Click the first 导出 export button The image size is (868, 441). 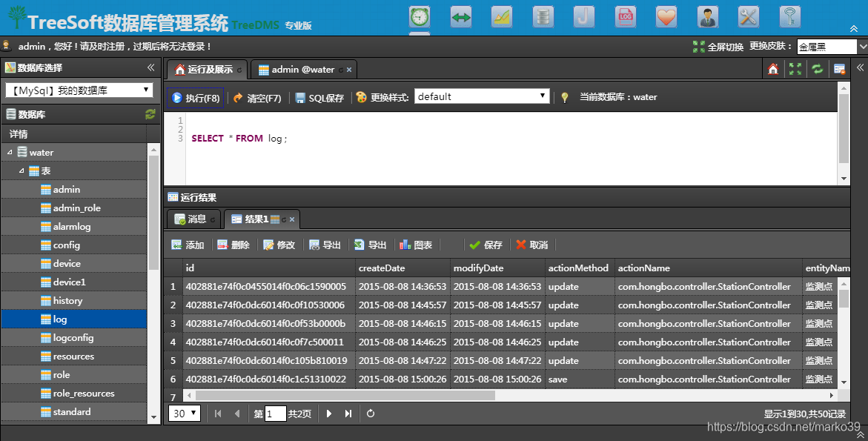pyautogui.click(x=325, y=245)
